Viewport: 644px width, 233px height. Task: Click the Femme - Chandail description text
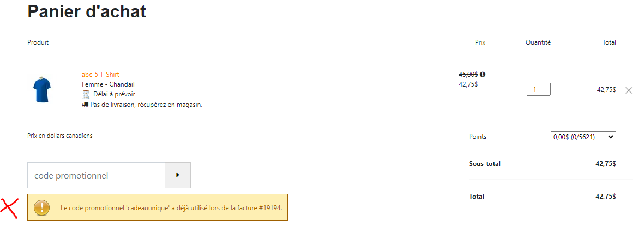tap(108, 84)
